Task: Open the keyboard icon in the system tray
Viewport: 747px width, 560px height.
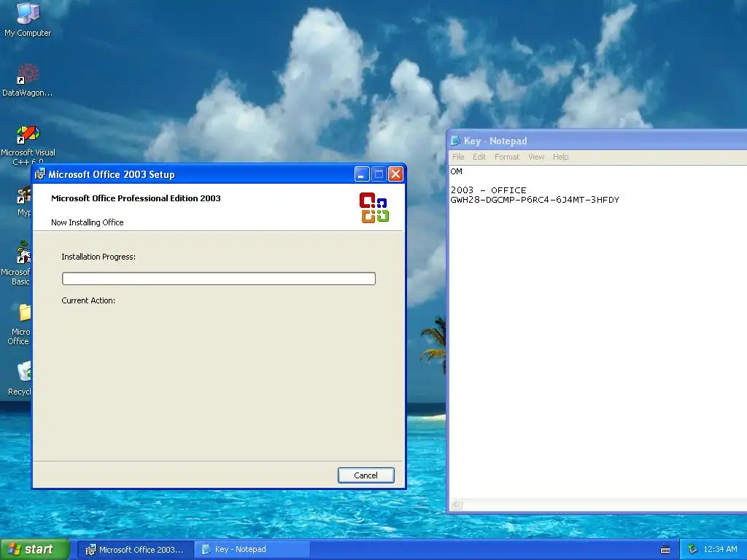Action: (665, 550)
